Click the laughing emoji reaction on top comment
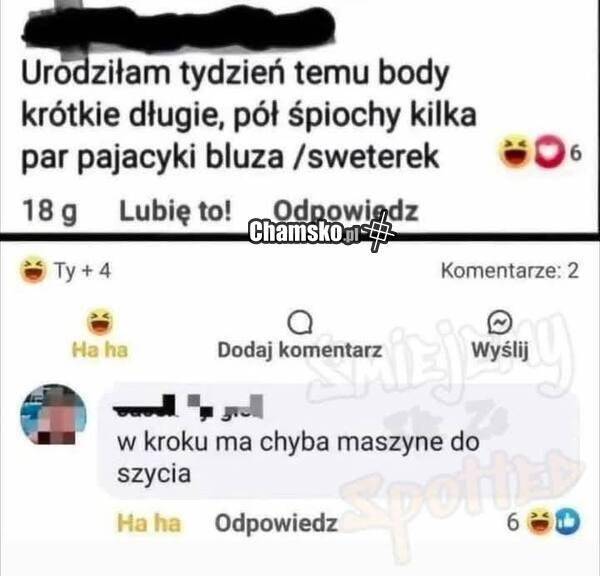The width and height of the screenshot is (600, 576). pos(515,152)
